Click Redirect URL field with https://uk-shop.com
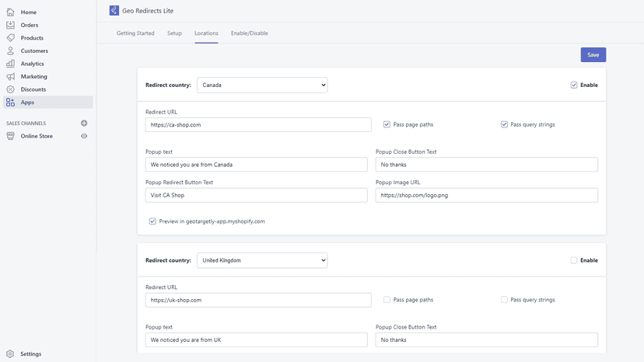Screen dimensions: 644x362 258,300
